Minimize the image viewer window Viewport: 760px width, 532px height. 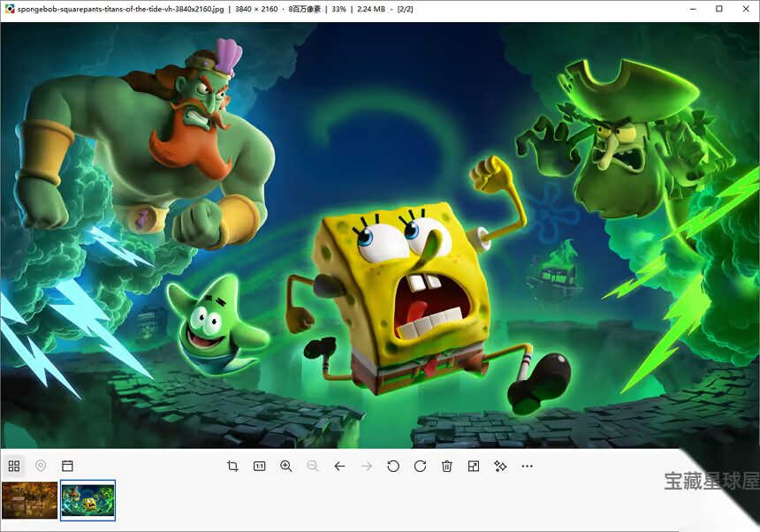[x=694, y=9]
